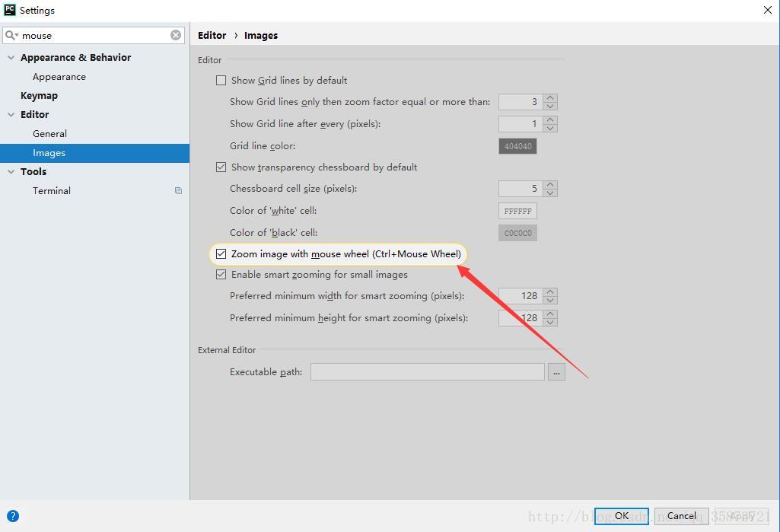Screen dimensions: 780x532
Task: Click the zoom factor value field
Action: click(x=521, y=102)
